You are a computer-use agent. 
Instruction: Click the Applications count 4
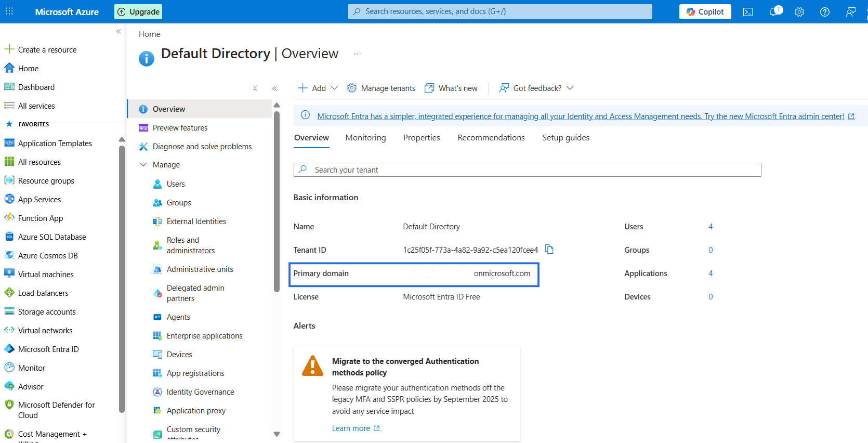(711, 273)
